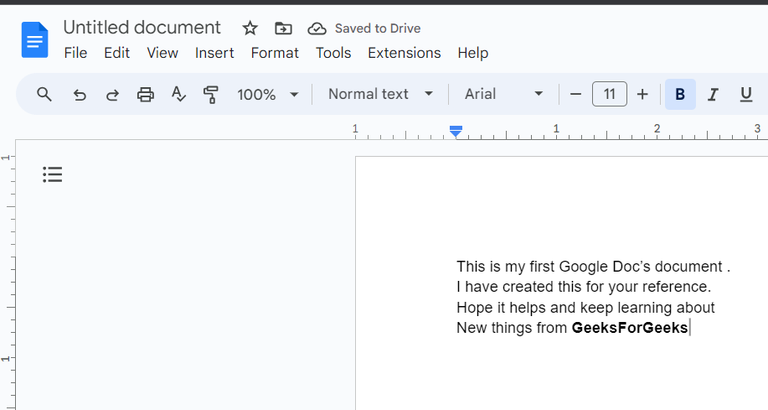The height and width of the screenshot is (410, 768).
Task: Show the document outline
Action: (x=52, y=175)
